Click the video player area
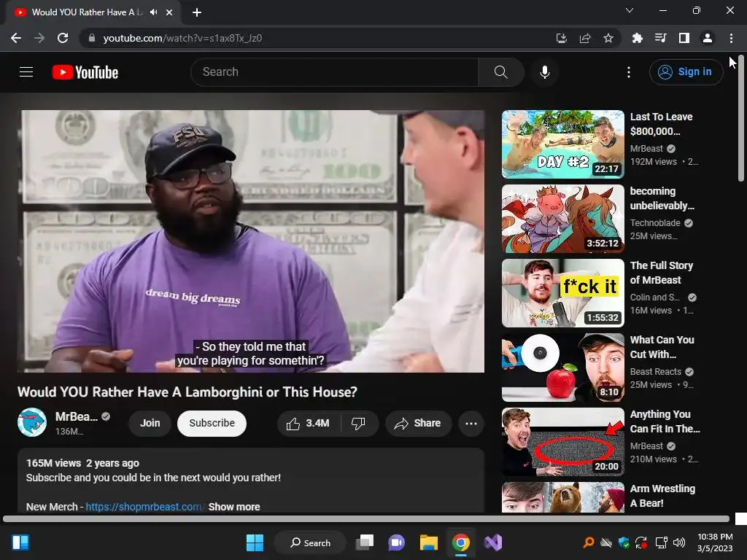Screen dimensions: 747x560 [x=251, y=241]
